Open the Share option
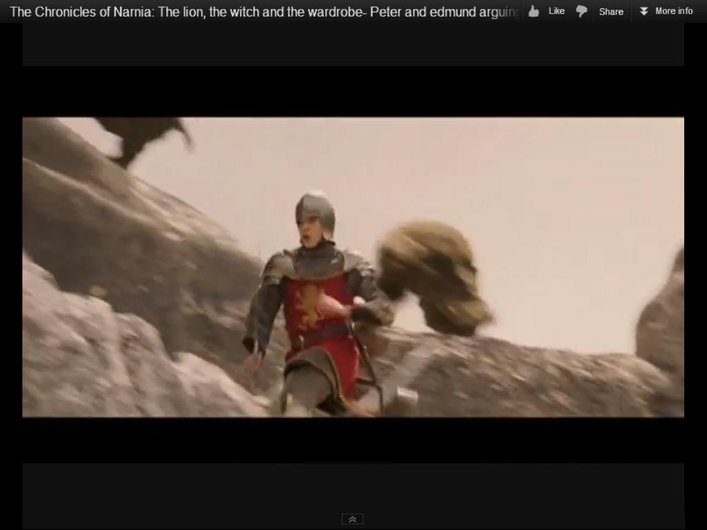707x530 pixels. coord(611,12)
